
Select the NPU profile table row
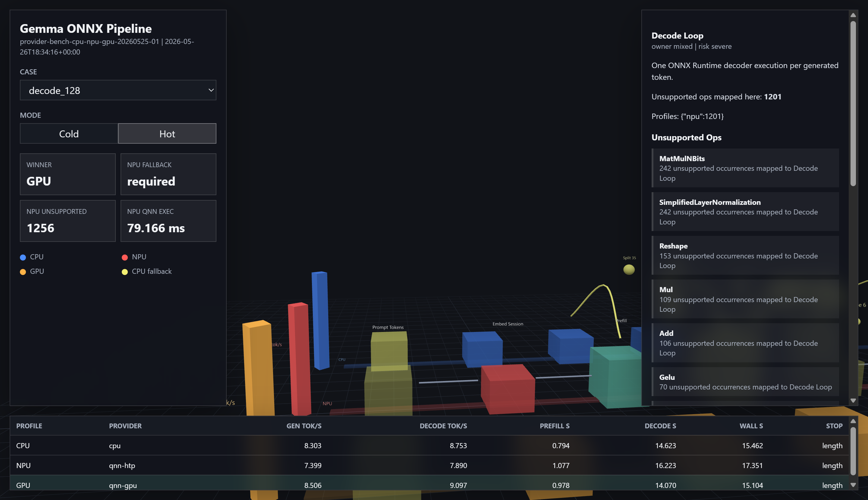(x=429, y=465)
